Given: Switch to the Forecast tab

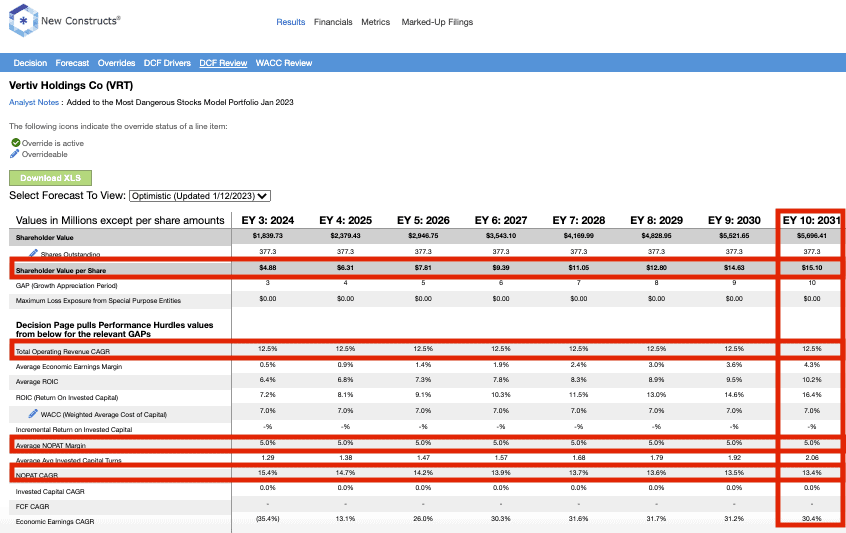Looking at the screenshot, I should point(72,63).
